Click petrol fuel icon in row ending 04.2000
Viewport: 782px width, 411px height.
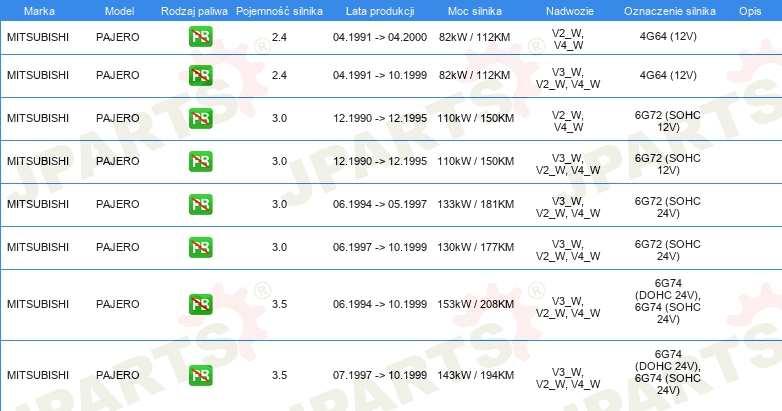(200, 36)
